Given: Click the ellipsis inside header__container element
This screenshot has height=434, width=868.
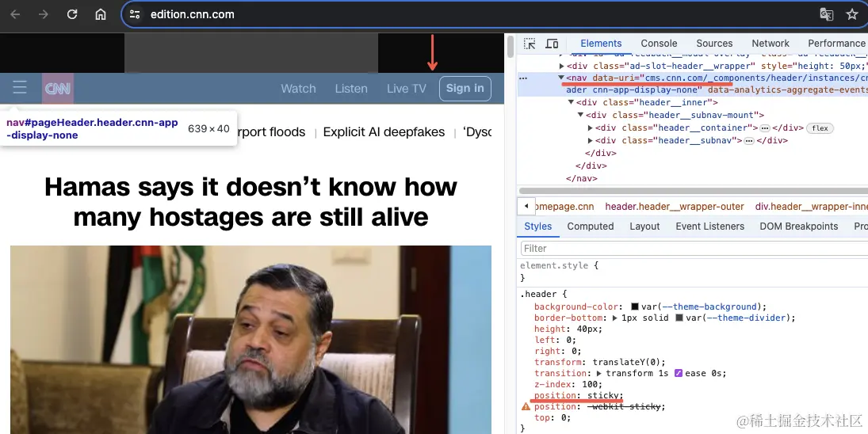Looking at the screenshot, I should 765,128.
